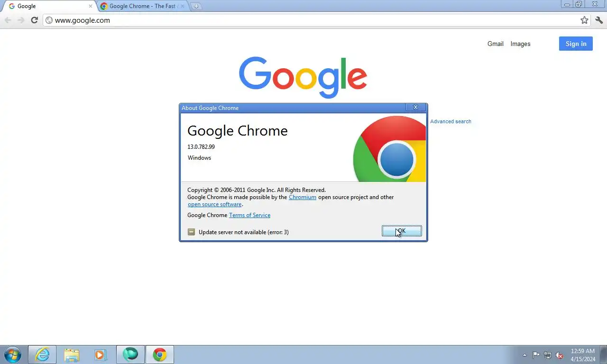607x364 pixels.
Task: Click the Chrome taskbar icon
Action: [160, 355]
